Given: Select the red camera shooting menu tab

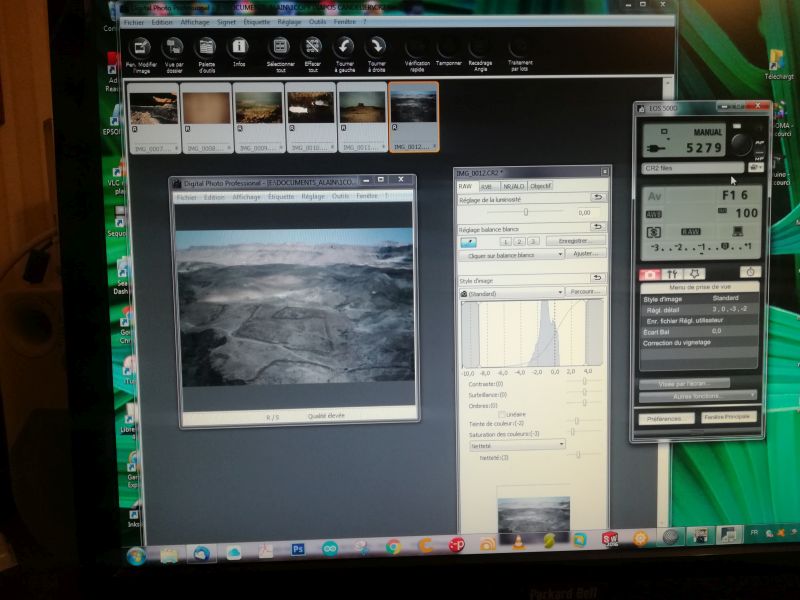Looking at the screenshot, I should click(651, 272).
